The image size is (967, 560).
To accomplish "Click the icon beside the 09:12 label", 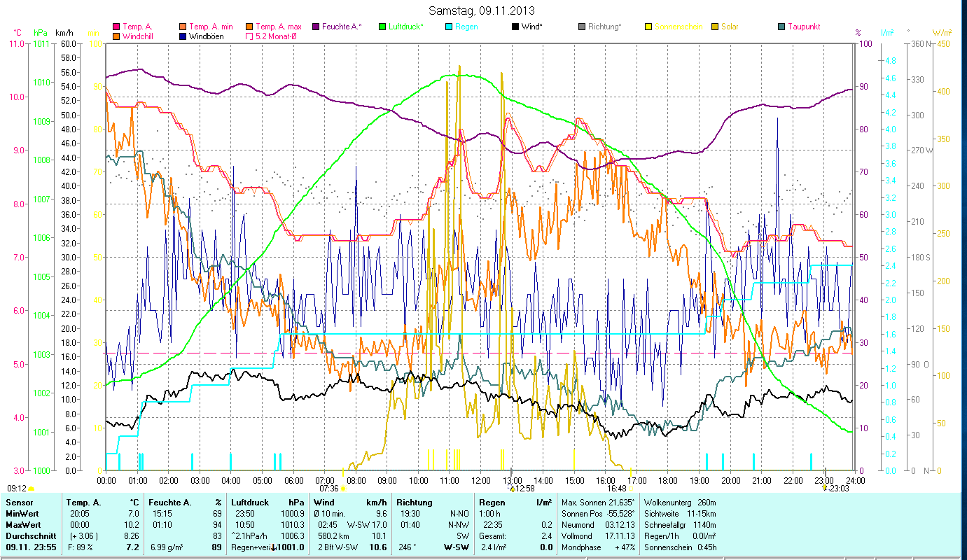I will pyautogui.click(x=32, y=489).
